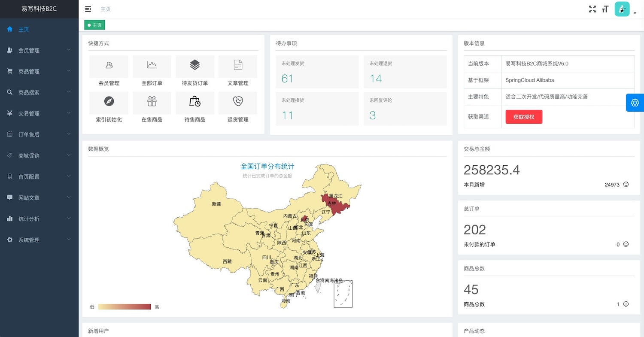Click the 商品搜索 magnifier icon in sidebar
Image resolution: width=644 pixels, height=337 pixels.
10,92
